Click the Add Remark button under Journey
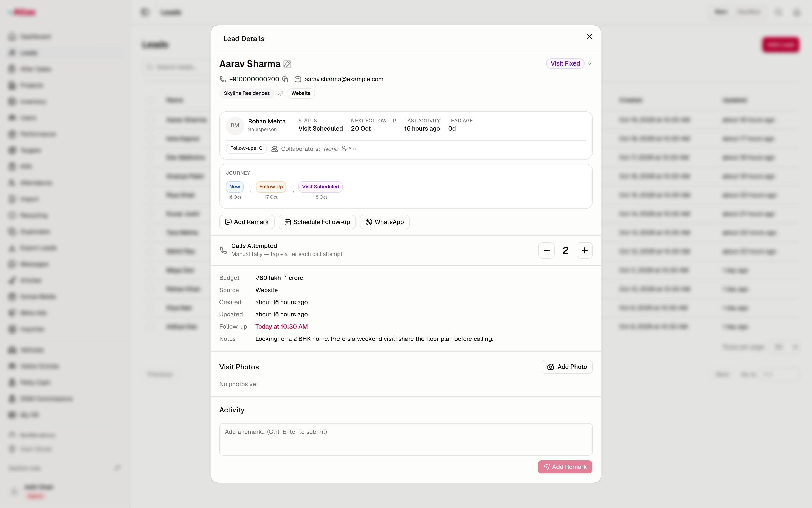Screen dimensions: 812x508 click(247, 222)
